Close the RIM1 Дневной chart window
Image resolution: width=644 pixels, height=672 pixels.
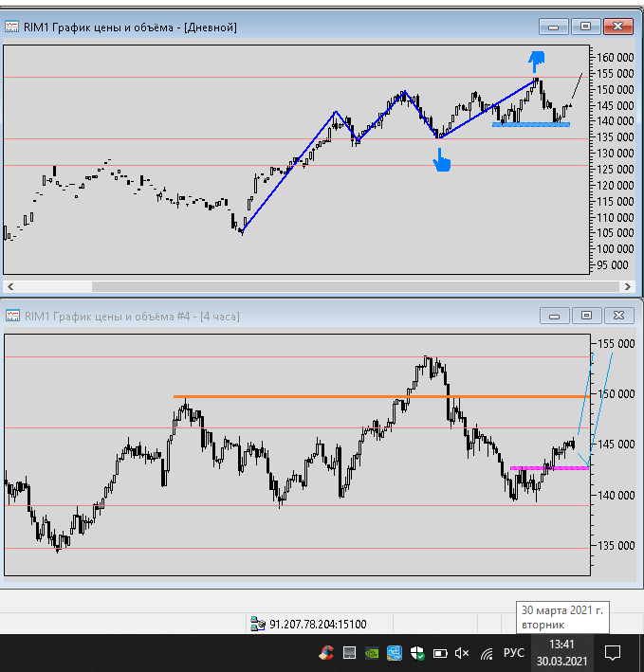pyautogui.click(x=617, y=27)
